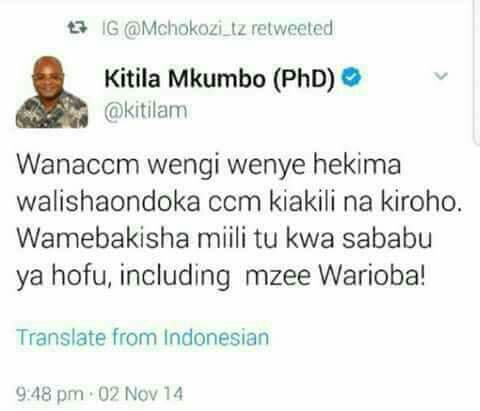The width and height of the screenshot is (480, 411).
Task: Click the right edge scrollbar
Action: point(477,72)
